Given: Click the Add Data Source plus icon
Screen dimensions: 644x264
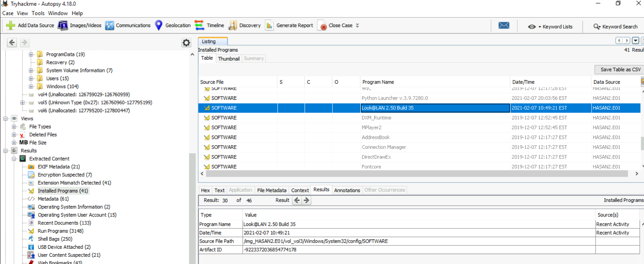Looking at the screenshot, I should [11, 25].
